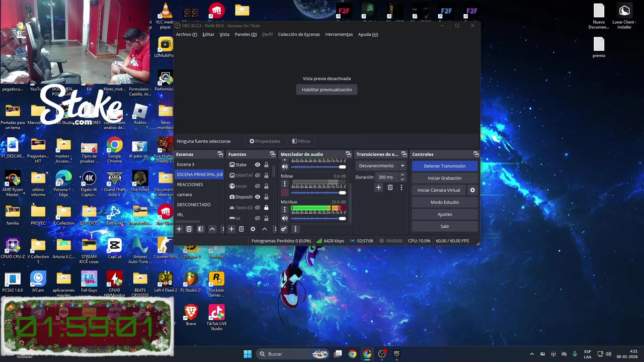Open virtual camera settings gear
The image size is (644, 362).
click(x=472, y=190)
